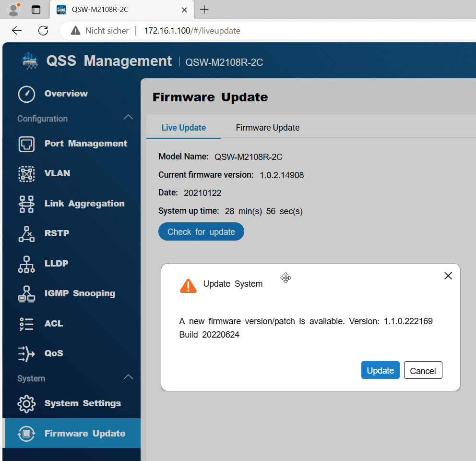Open a new browser tab with plus
The width and height of the screenshot is (476, 461).
[204, 10]
